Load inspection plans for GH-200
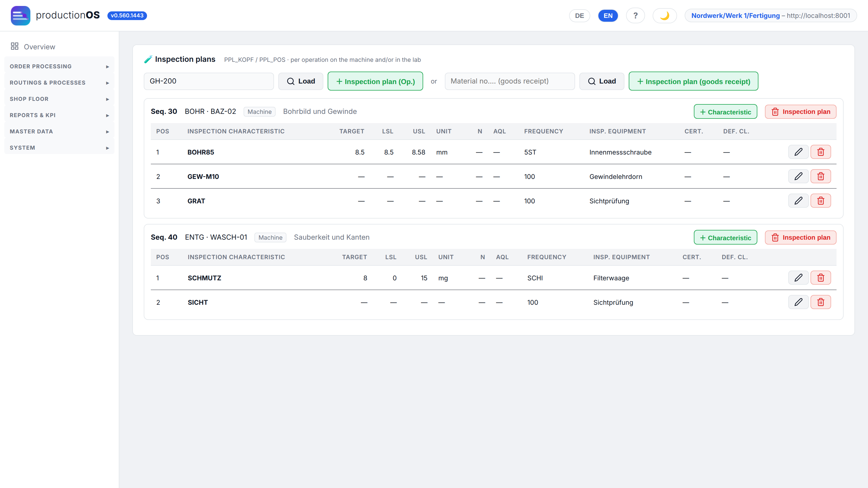The image size is (868, 488). [301, 81]
